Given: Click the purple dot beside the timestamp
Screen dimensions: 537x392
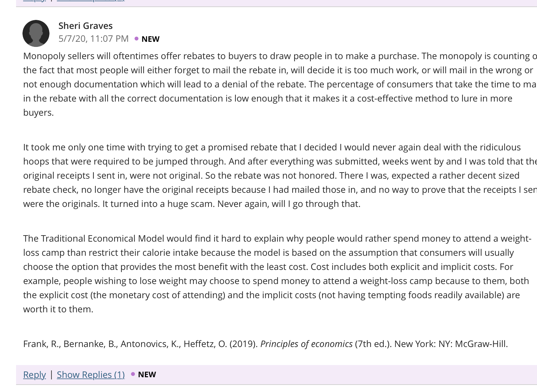Looking at the screenshot, I should 136,39.
